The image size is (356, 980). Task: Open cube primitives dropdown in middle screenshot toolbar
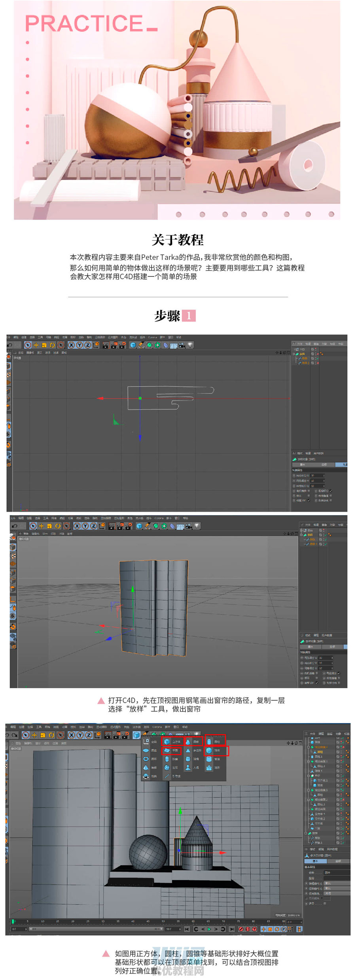click(139, 526)
